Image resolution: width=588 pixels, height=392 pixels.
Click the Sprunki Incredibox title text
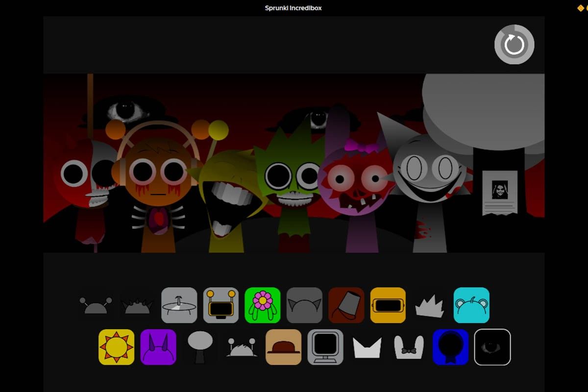click(294, 8)
